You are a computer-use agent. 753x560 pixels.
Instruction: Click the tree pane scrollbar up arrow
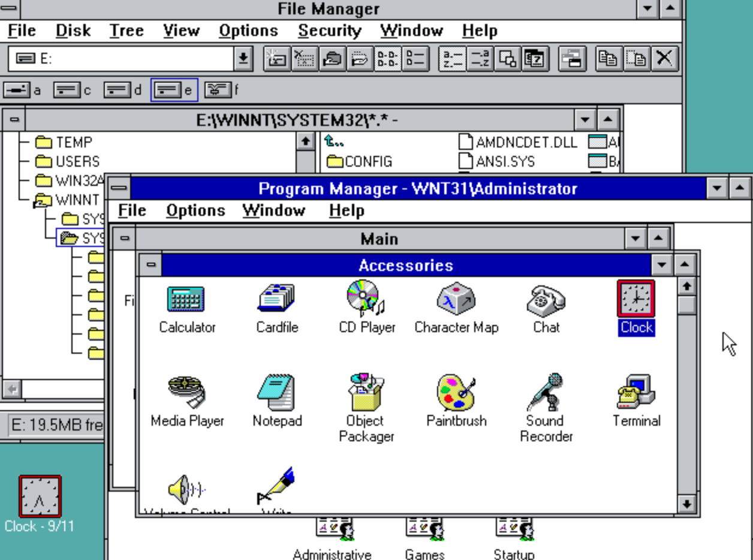tap(306, 141)
